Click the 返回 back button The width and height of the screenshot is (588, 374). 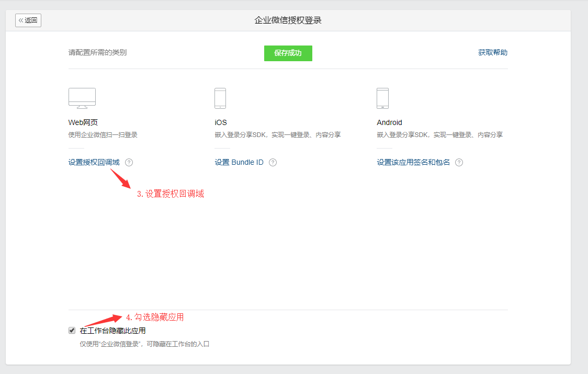pyautogui.click(x=28, y=20)
